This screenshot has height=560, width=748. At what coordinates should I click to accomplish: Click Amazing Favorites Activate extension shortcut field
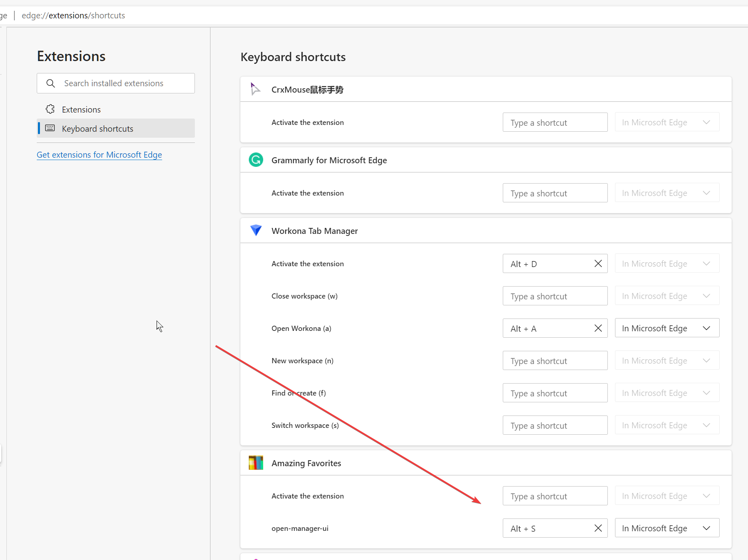coord(555,496)
